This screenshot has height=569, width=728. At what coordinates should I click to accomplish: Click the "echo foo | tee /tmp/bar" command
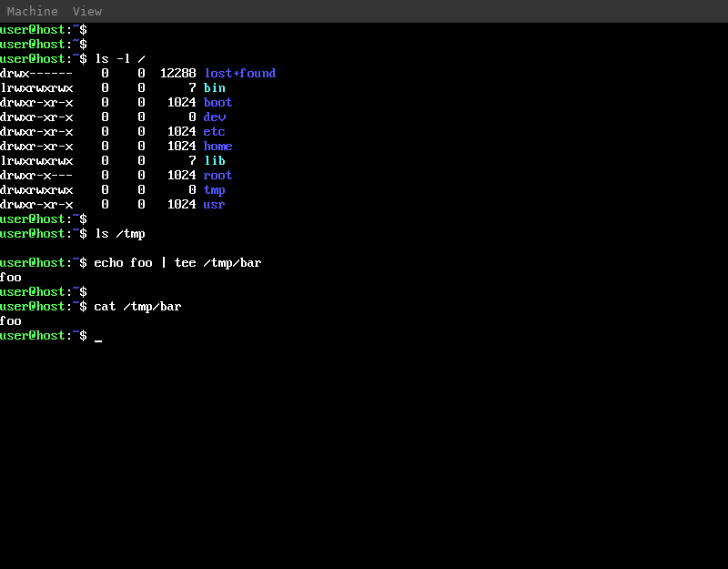pos(177,263)
